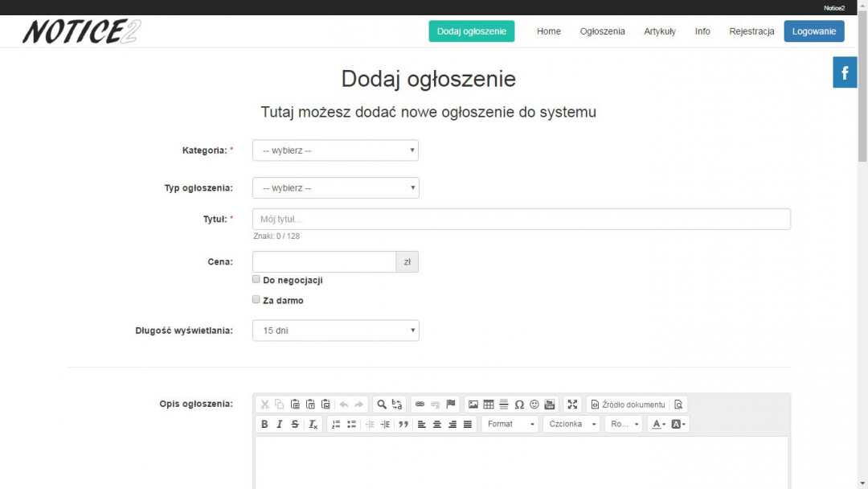This screenshot has height=489, width=868.
Task: Apply strikethrough formatting
Action: coord(295,424)
